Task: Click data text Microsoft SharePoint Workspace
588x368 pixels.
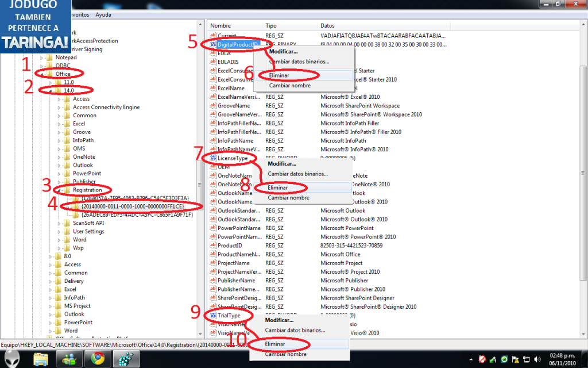Action: pos(360,106)
